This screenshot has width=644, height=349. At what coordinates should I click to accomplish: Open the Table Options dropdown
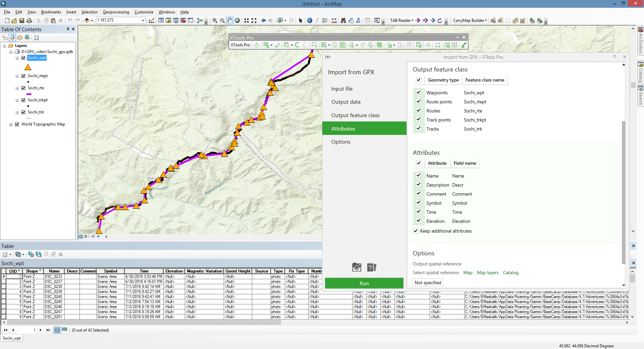pos(7,254)
